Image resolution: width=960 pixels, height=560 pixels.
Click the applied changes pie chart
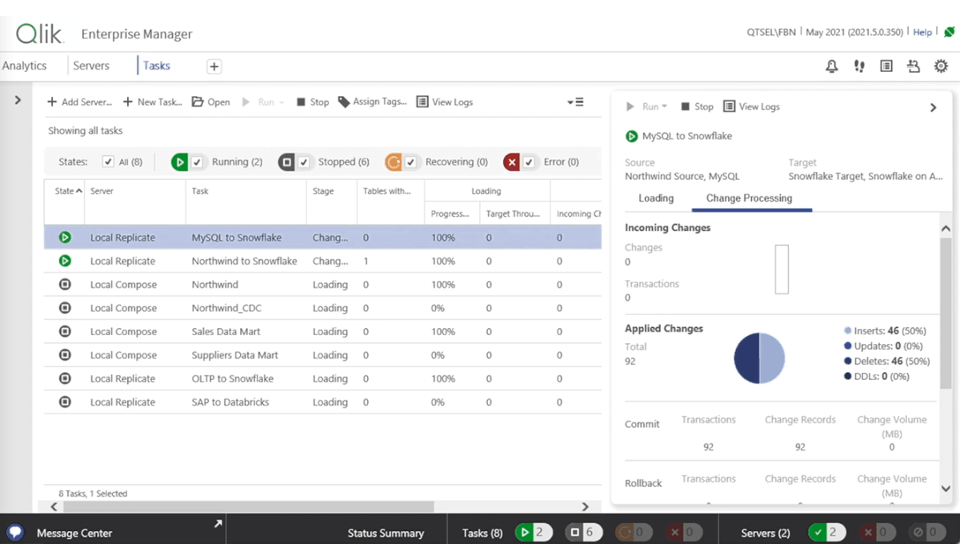coord(759,358)
